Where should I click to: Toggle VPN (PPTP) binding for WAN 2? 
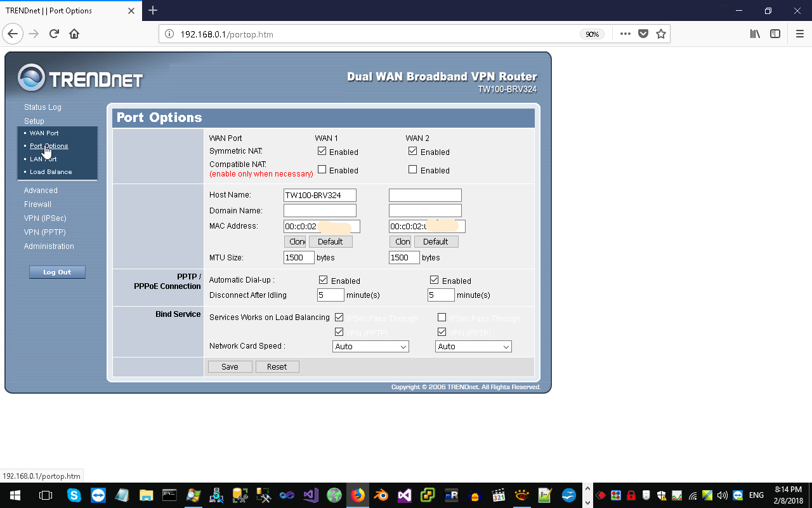442,332
